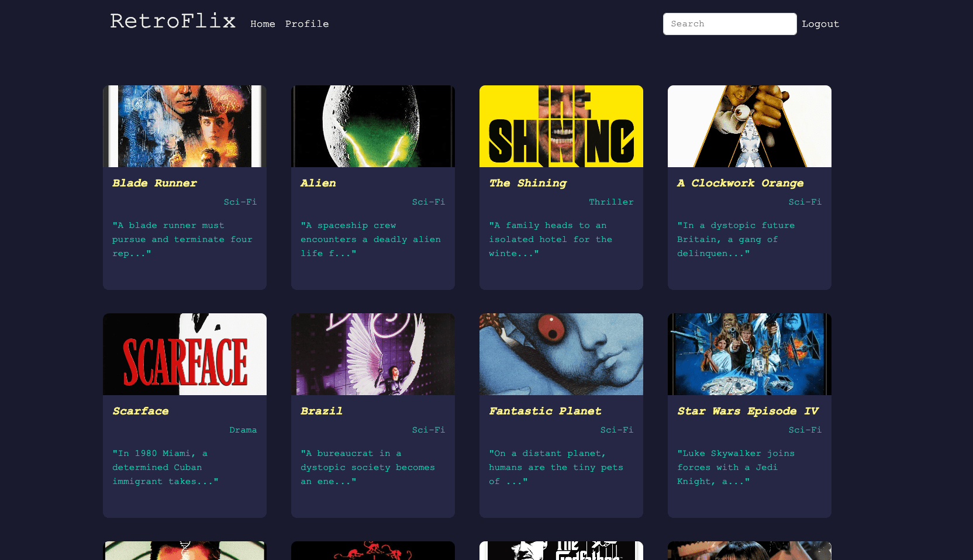Open the Scarface poster thumbnail
This screenshot has width=973, height=560.
184,354
